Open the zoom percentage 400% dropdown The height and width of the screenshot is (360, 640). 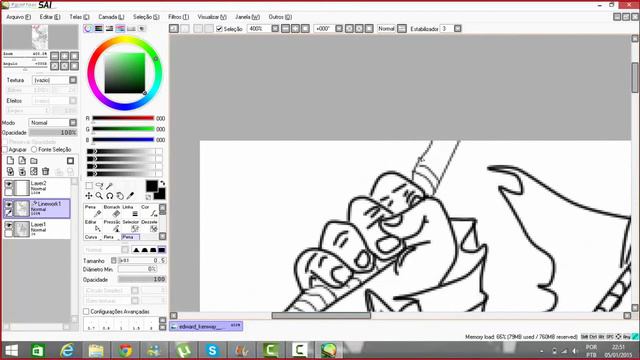(275, 29)
